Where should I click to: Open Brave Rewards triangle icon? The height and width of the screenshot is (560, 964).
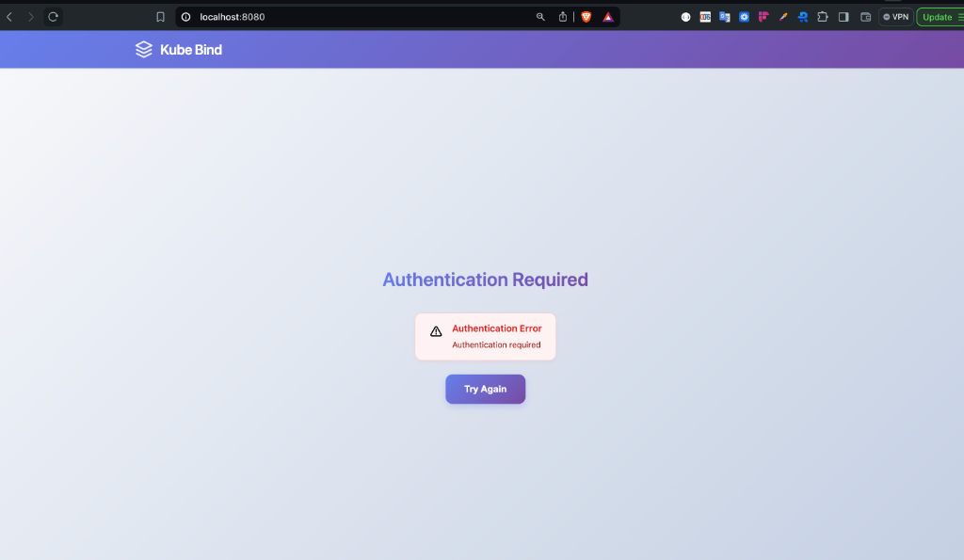point(607,16)
